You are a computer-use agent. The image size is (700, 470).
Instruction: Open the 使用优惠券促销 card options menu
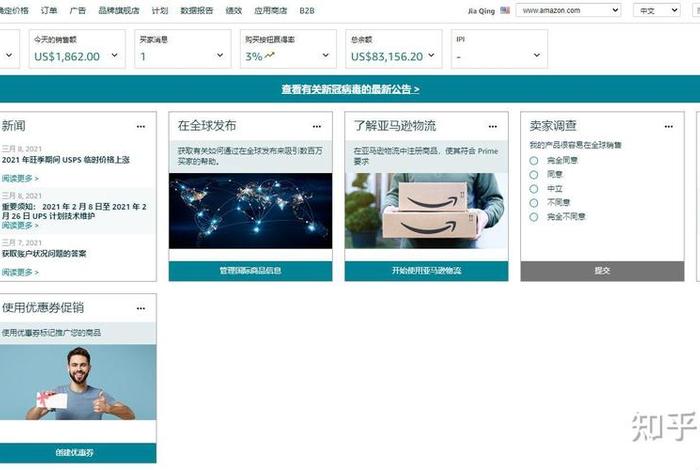point(141,308)
